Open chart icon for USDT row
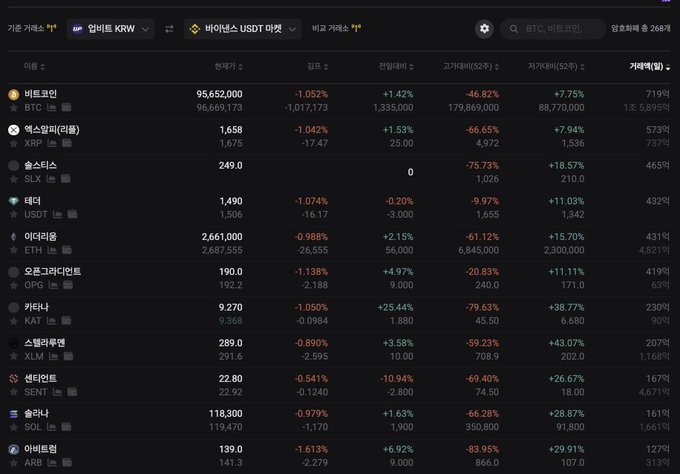The image size is (680, 474). [x=57, y=214]
